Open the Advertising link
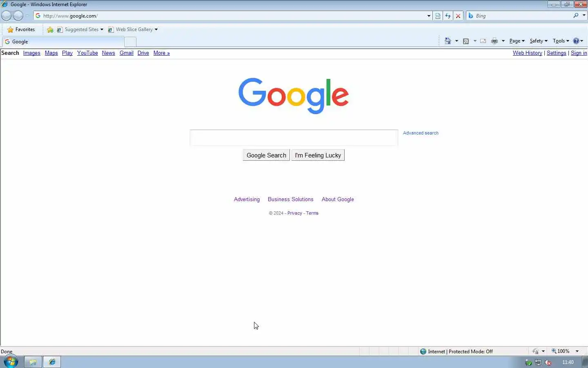Image resolution: width=588 pixels, height=368 pixels. [247, 200]
